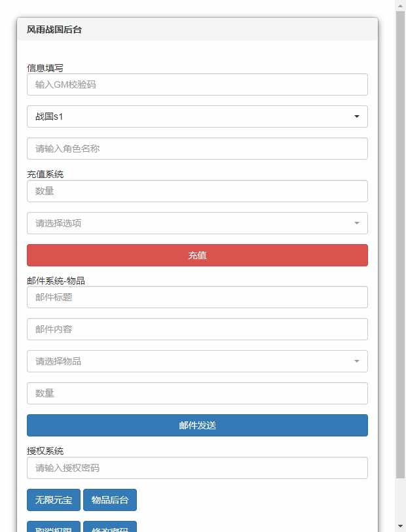Expand the 请选择选项 recharge options dropdown
Image resolution: width=406 pixels, height=532 pixels.
pyautogui.click(x=196, y=223)
